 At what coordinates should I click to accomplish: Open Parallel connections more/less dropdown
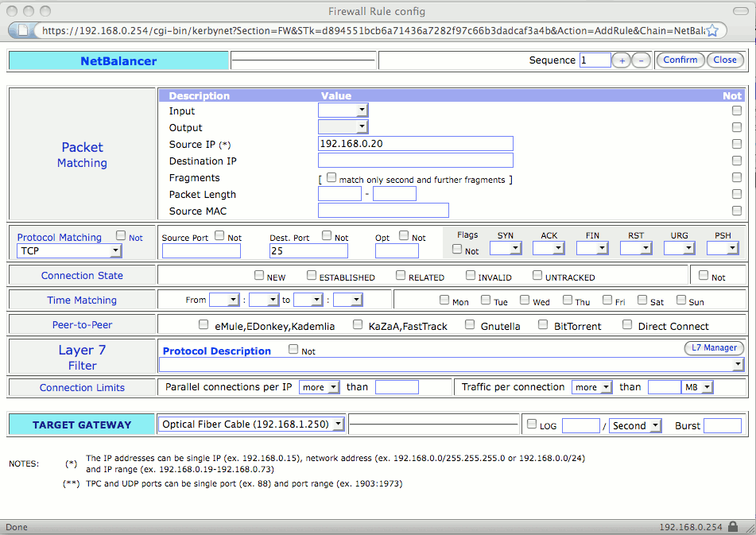320,387
